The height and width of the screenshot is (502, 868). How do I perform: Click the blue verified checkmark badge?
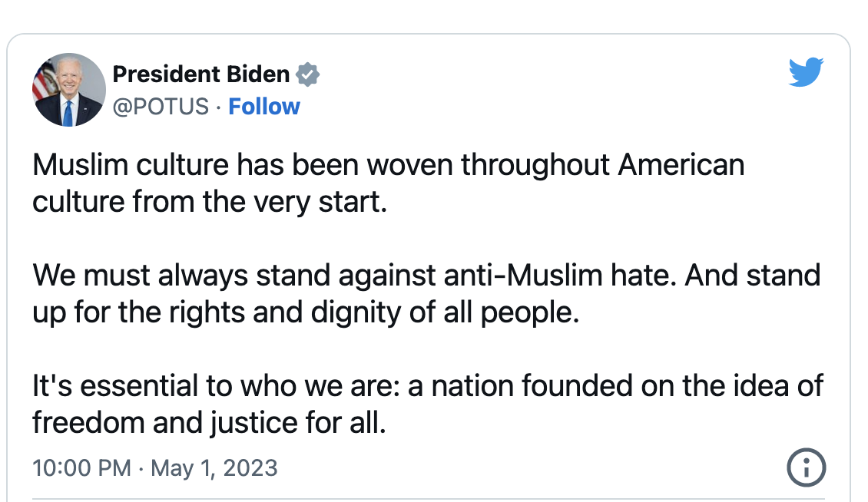(308, 74)
